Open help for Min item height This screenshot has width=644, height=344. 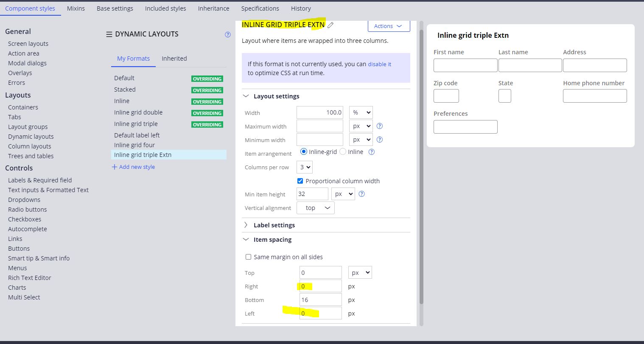pos(361,193)
